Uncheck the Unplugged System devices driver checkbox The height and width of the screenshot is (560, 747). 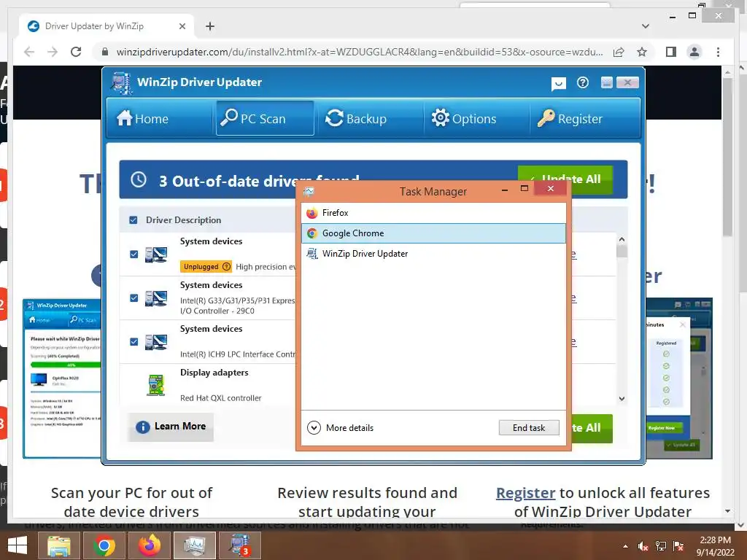tap(134, 254)
